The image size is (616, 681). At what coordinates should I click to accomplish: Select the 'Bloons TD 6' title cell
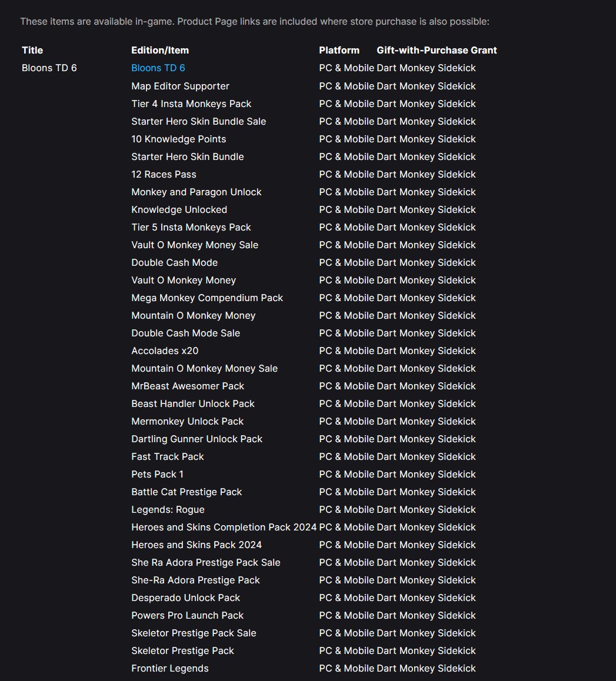coord(49,68)
